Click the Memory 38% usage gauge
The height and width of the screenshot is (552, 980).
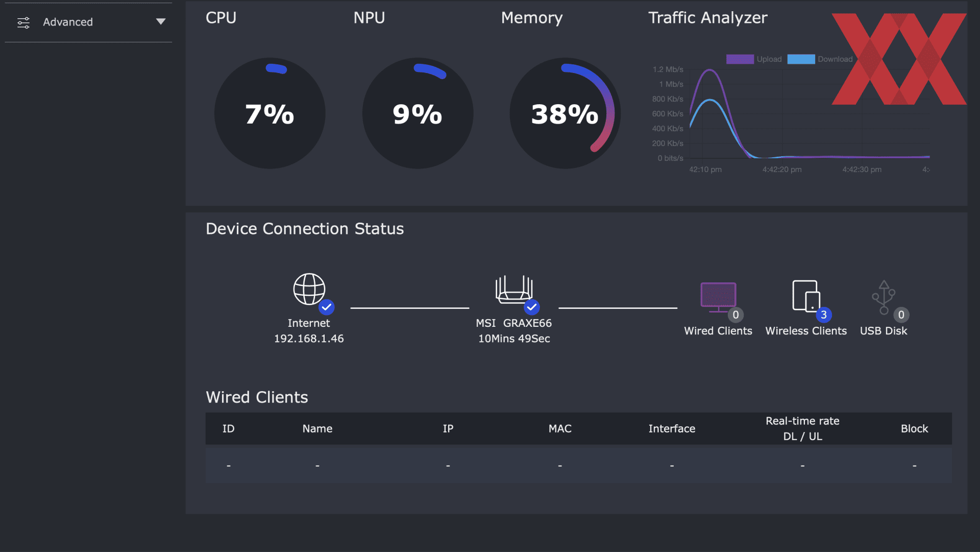point(565,113)
